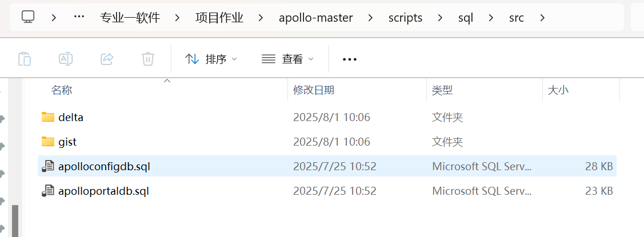Expand chevron after apollo-master breadcrumb

click(x=371, y=18)
